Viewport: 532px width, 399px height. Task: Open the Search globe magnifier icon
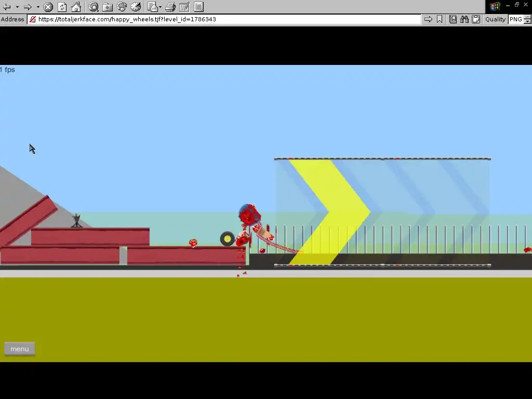[x=94, y=7]
